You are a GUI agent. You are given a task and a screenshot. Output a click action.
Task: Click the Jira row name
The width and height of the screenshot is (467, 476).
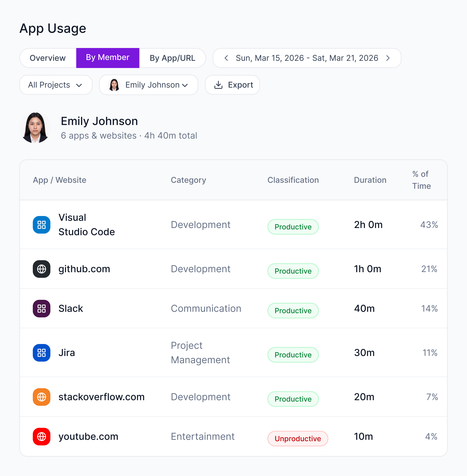pos(66,353)
